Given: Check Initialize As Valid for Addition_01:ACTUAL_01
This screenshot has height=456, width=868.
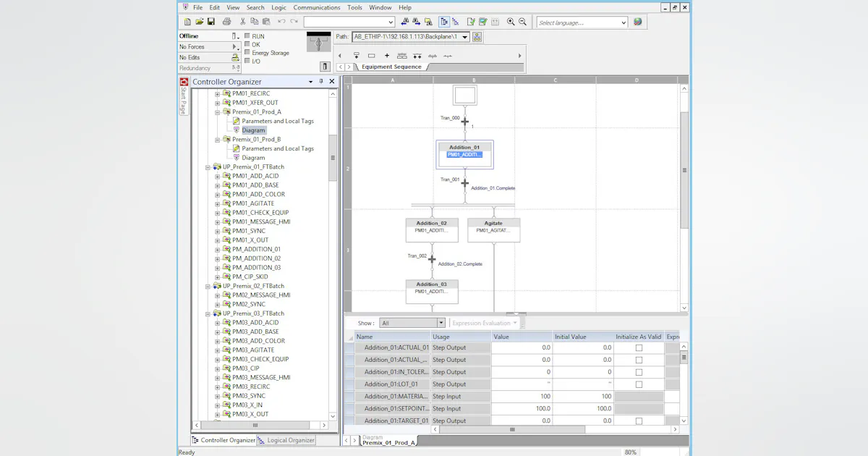Looking at the screenshot, I should pyautogui.click(x=639, y=347).
